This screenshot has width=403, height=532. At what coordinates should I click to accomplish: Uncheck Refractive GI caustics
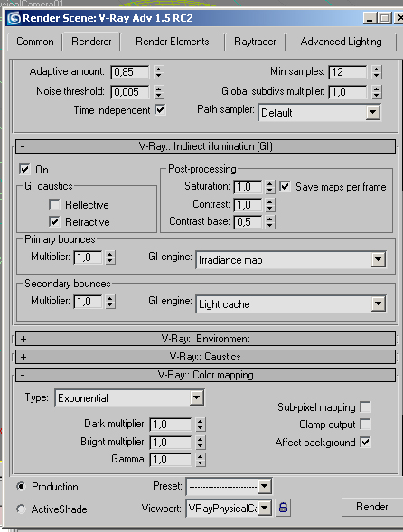pyautogui.click(x=54, y=221)
